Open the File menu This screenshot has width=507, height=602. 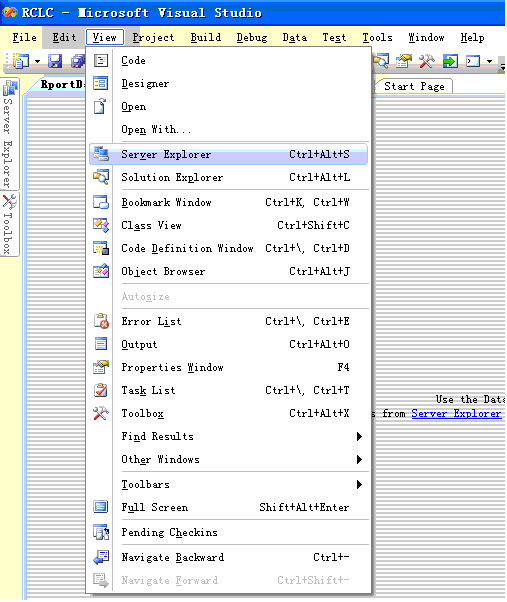click(25, 38)
